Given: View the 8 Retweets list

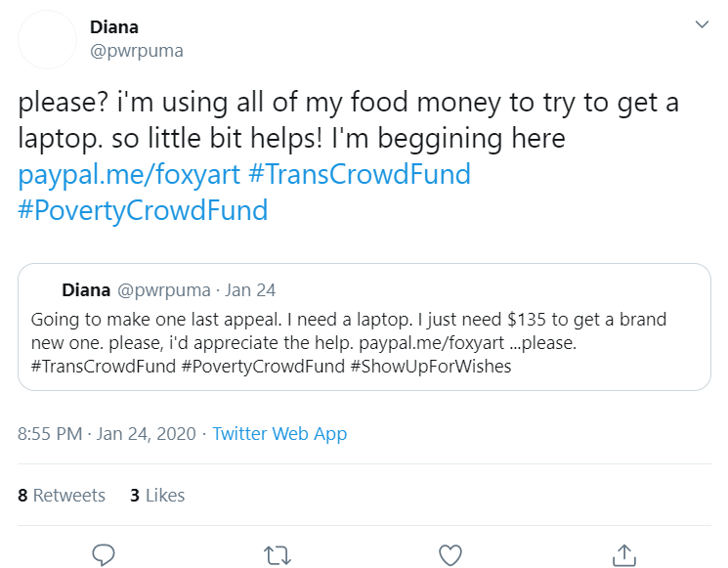Looking at the screenshot, I should coord(62,495).
